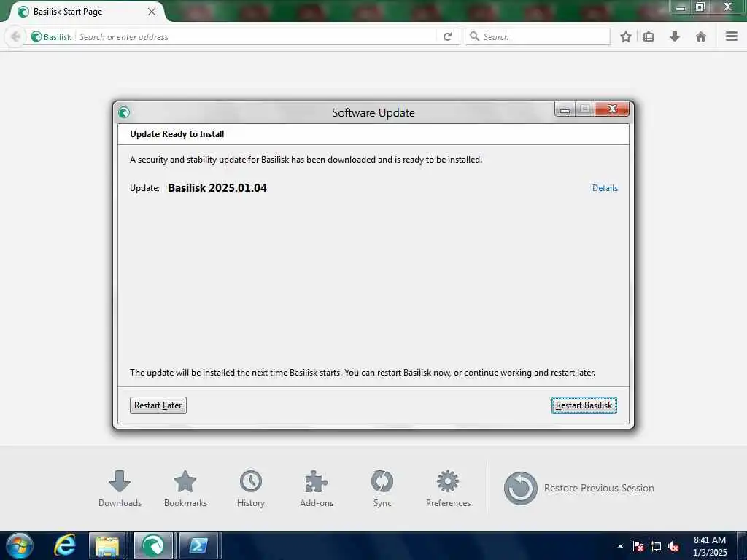Close the Software Update dialog
This screenshot has width=747, height=560.
click(x=612, y=109)
